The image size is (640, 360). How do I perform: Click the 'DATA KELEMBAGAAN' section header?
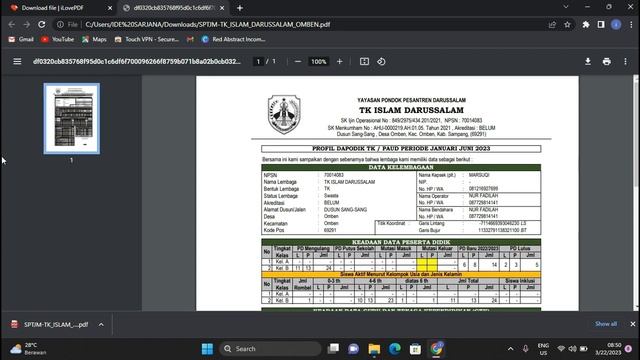click(x=401, y=167)
